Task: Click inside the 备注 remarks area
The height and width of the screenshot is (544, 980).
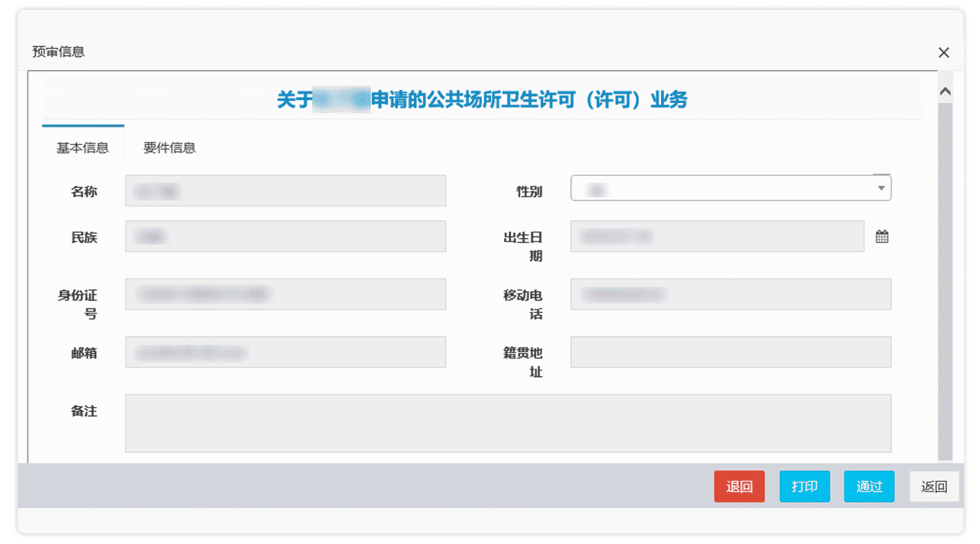Action: pyautogui.click(x=508, y=423)
